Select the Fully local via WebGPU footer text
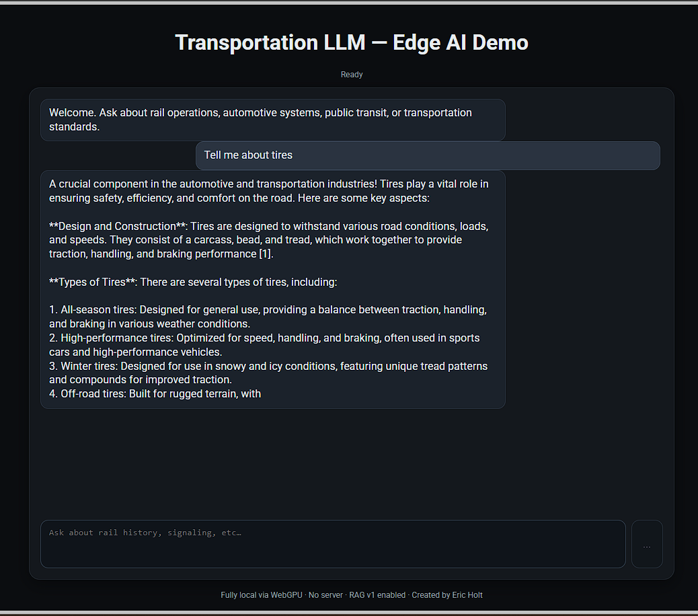The image size is (698, 616). click(x=261, y=595)
